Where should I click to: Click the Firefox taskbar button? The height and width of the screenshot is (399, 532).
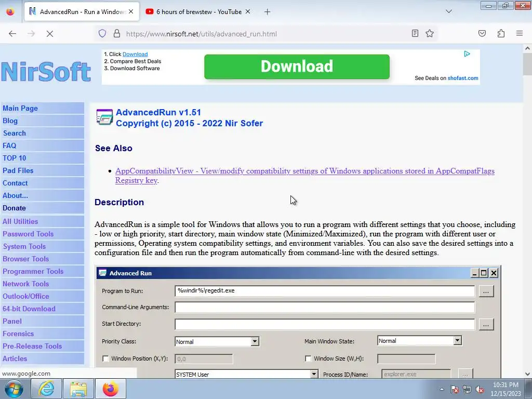pos(111,389)
